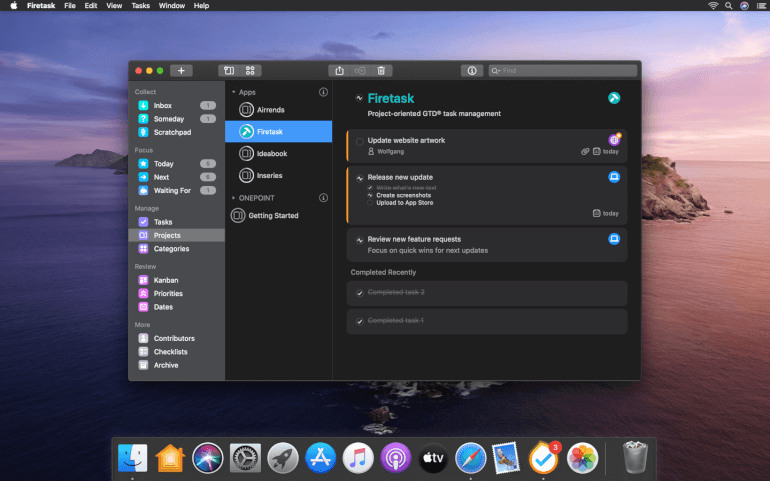This screenshot has height=481, width=770.
Task: Select the Inseries project
Action: (278, 175)
